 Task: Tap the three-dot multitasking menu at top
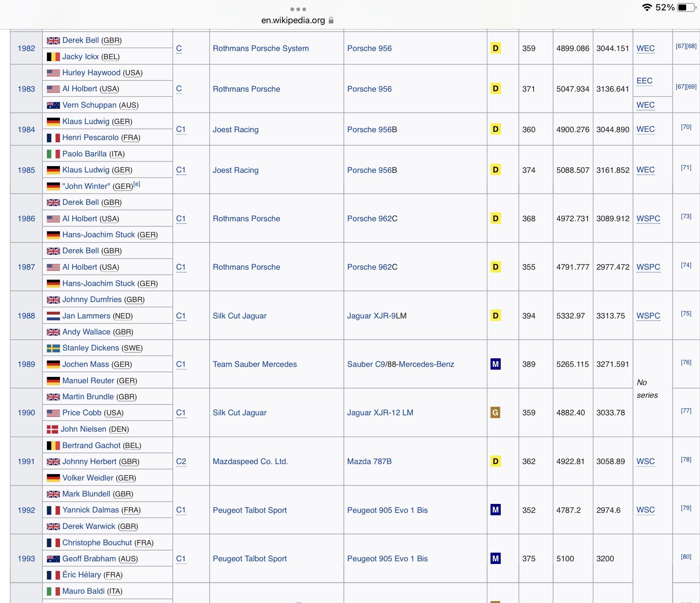point(298,9)
